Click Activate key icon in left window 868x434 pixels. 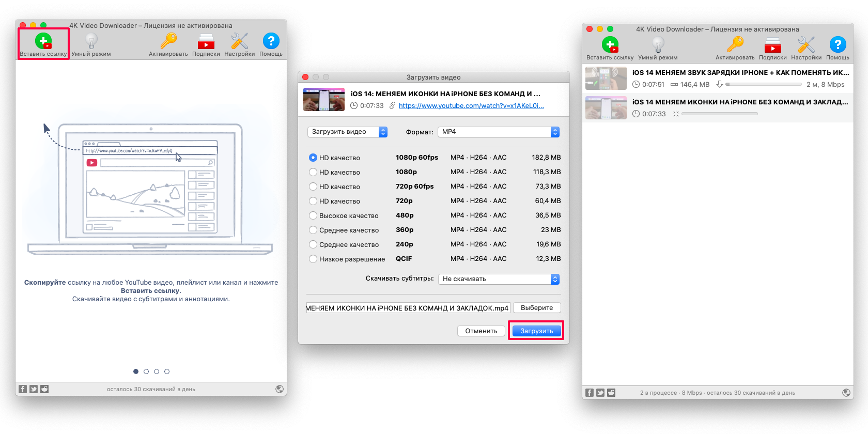coord(168,41)
